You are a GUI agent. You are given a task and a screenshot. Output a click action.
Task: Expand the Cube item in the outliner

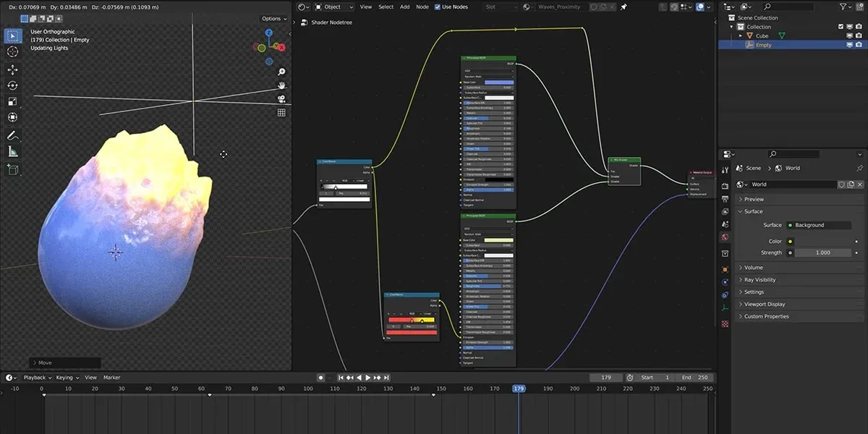click(740, 35)
